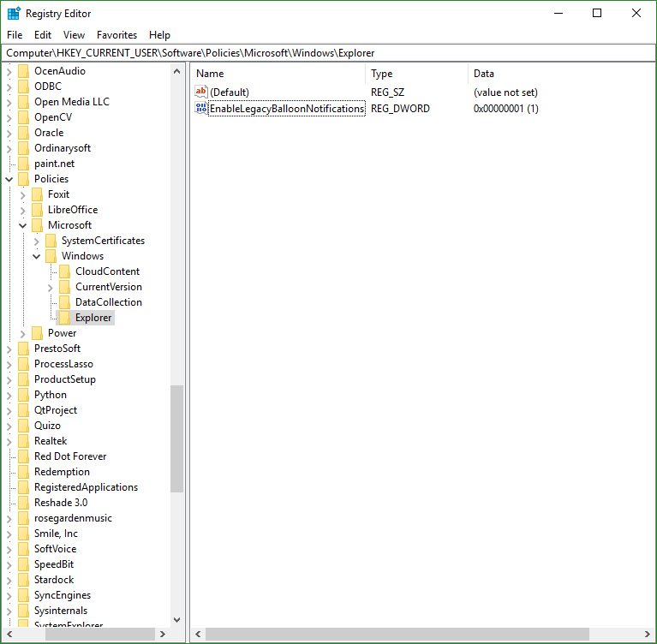The width and height of the screenshot is (657, 644).
Task: Click the Registry Editor title bar icon
Action: 14,13
